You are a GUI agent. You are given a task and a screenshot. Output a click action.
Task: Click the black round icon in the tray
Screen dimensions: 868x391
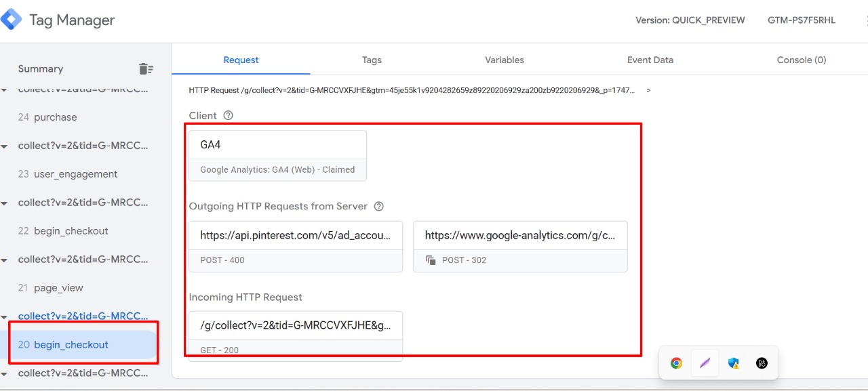762,363
